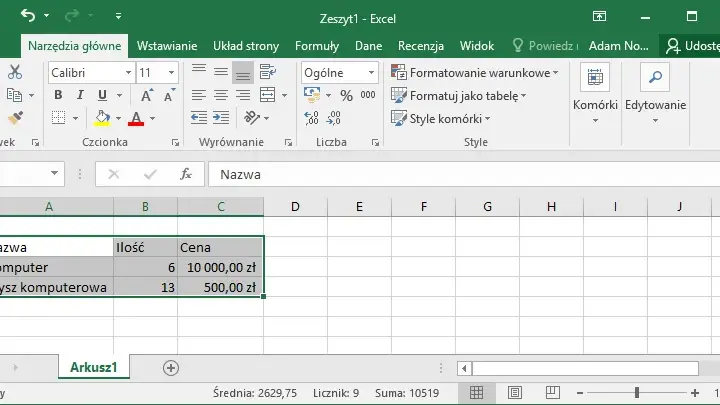Apply yellow fill color to cells
The width and height of the screenshot is (720, 405).
[x=102, y=118]
